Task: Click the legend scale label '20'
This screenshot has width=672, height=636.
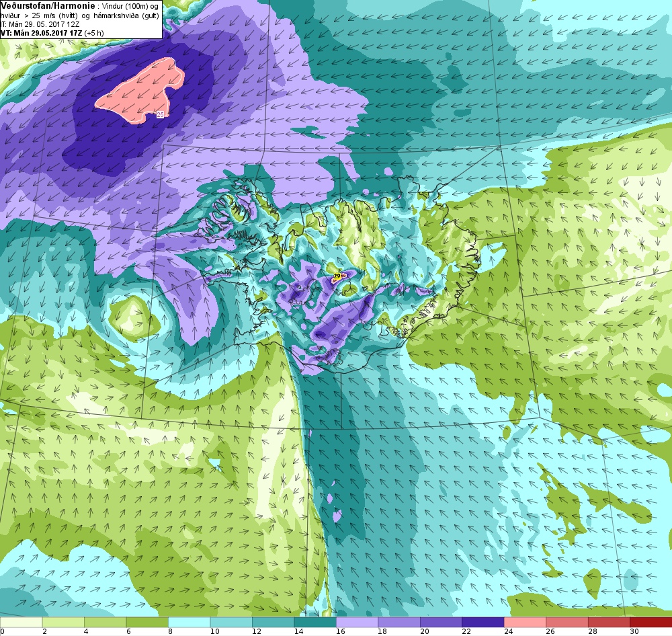Action: 425,631
